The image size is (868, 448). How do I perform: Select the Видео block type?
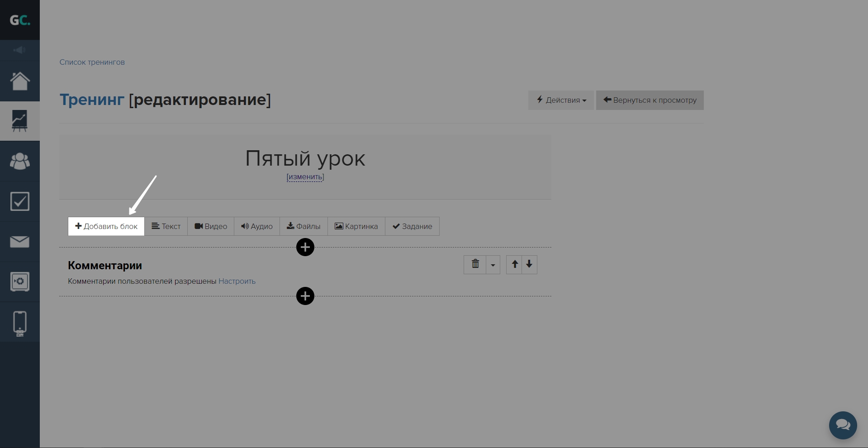click(x=211, y=226)
